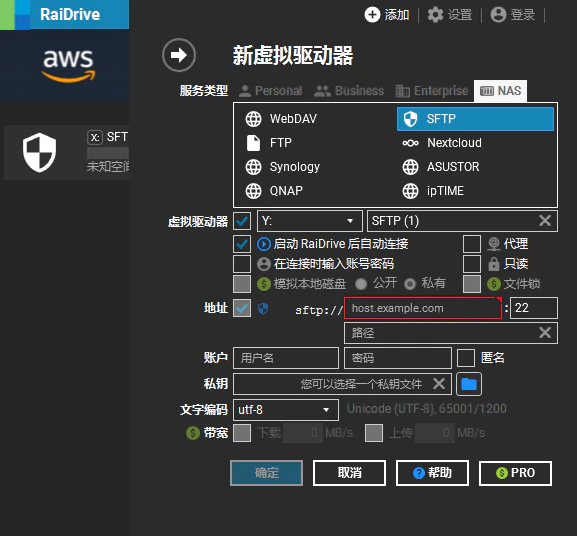
Task: Clear the selected private key file
Action: pyautogui.click(x=439, y=384)
